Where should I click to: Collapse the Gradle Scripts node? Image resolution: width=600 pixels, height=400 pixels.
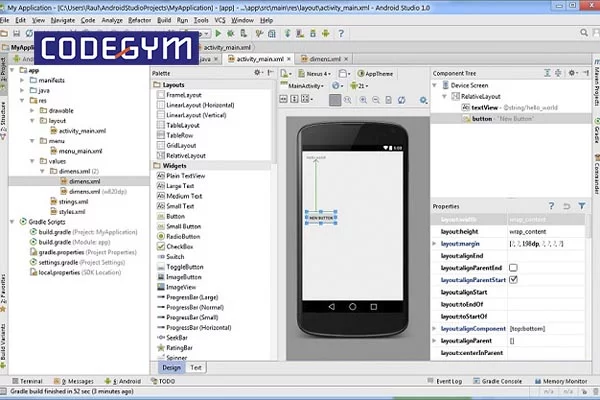pos(12,222)
